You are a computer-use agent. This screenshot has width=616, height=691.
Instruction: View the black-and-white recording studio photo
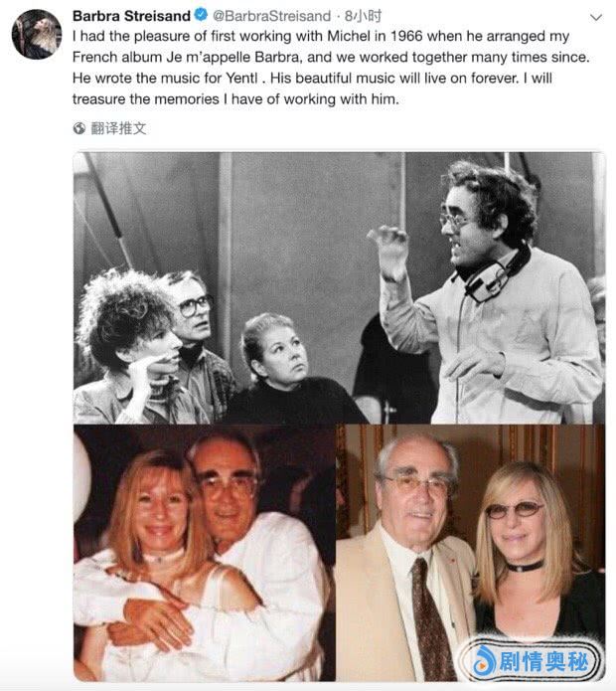pos(339,287)
